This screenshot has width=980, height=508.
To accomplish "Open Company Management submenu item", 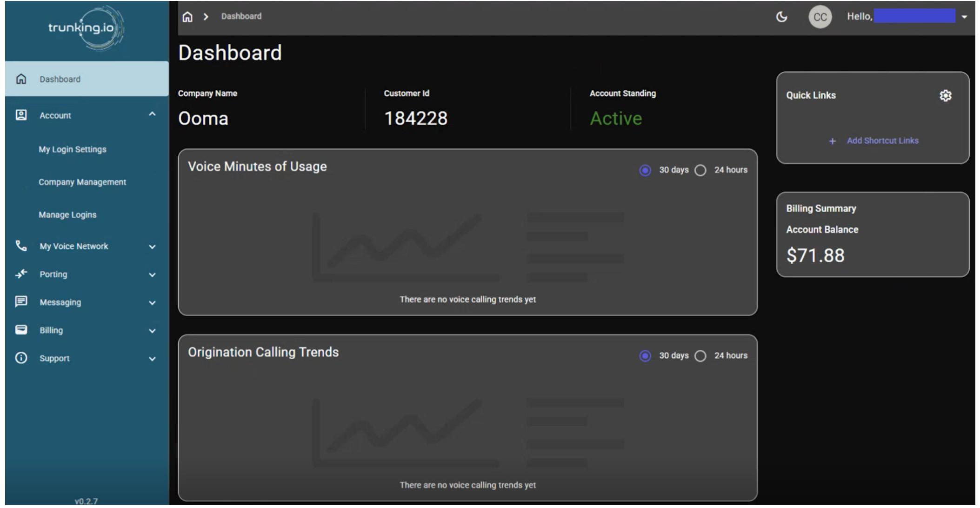I will tap(82, 182).
